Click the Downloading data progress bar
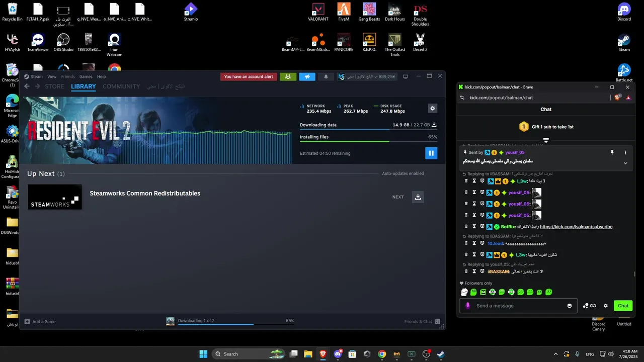Viewport: 644px width, 362px height. click(368, 130)
